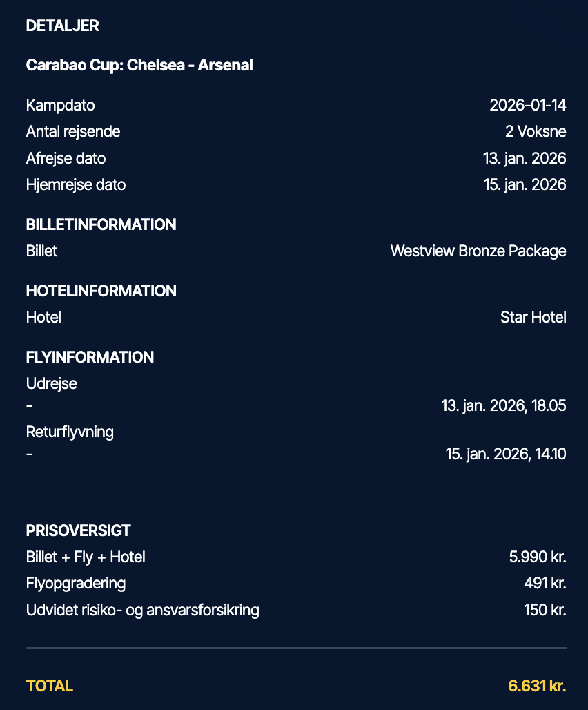Click the Carabao Cup: Chelsea - Arsenal title
The height and width of the screenshot is (710, 588).
coord(139,66)
